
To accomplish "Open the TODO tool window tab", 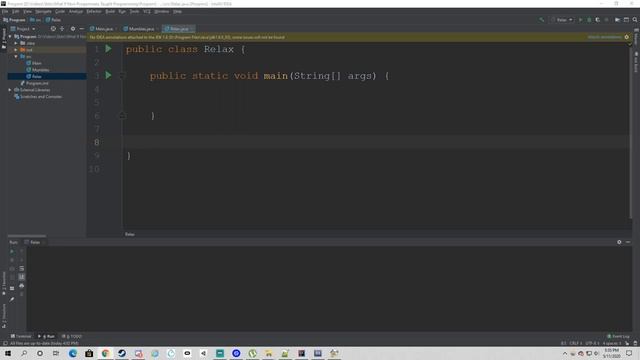I will click(72, 336).
